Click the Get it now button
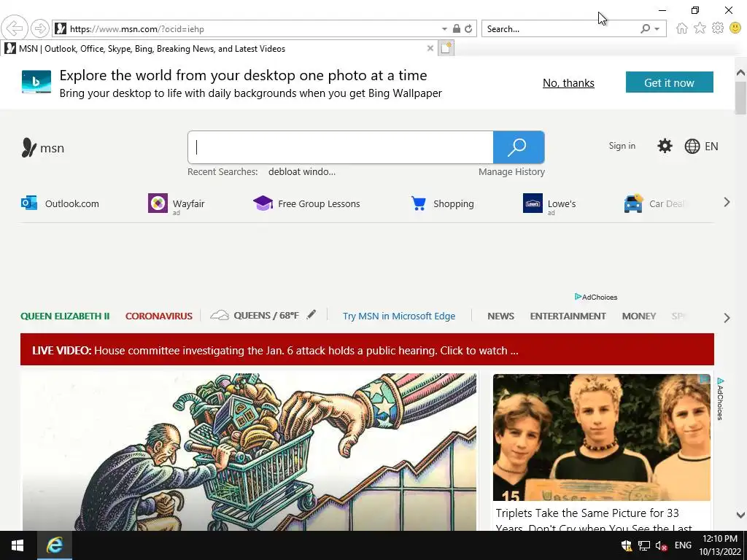Viewport: 747px width, 560px height. tap(669, 82)
